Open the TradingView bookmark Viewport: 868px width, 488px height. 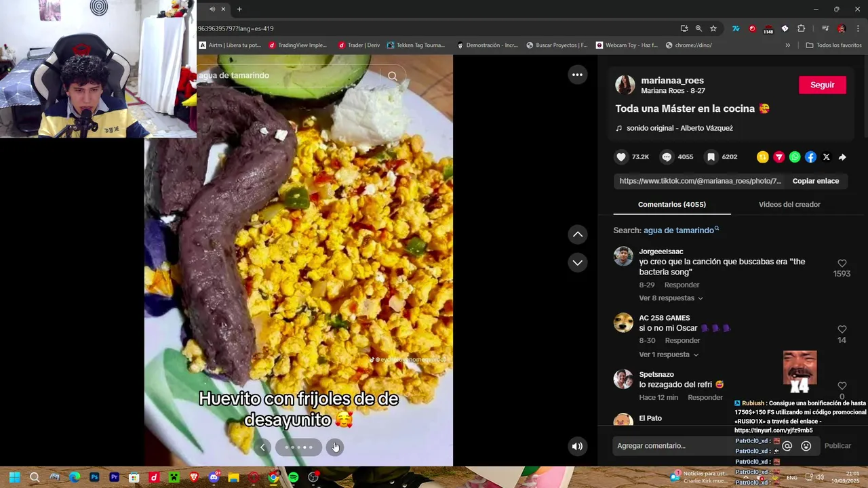pyautogui.click(x=298, y=45)
